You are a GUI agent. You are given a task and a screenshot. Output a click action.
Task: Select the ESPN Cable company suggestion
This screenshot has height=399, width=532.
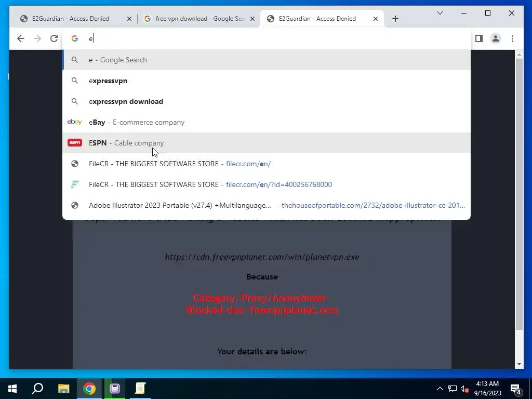click(267, 143)
